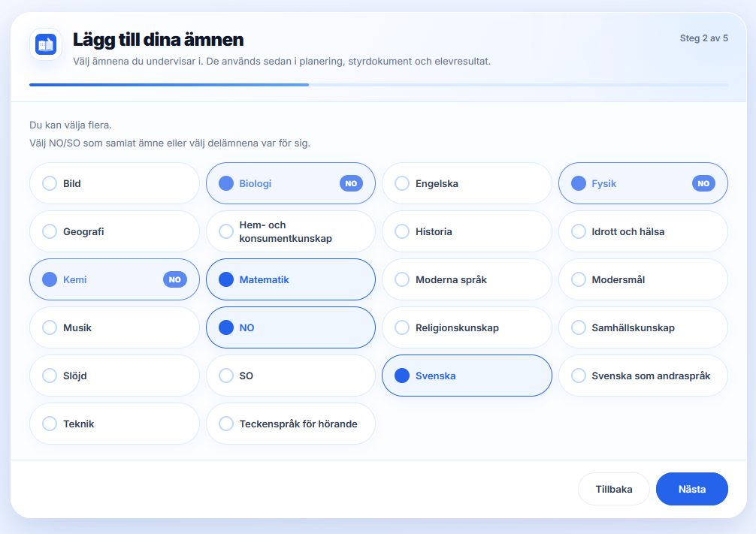Click the step progress bar
Image resolution: width=756 pixels, height=534 pixels.
[379, 85]
